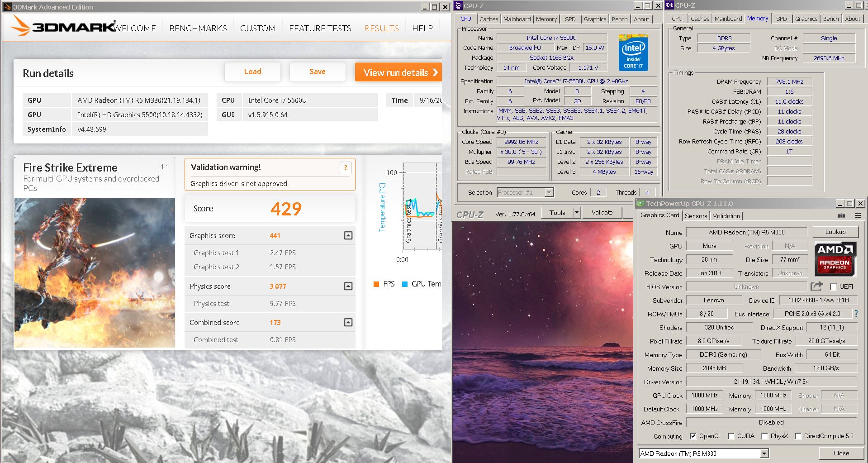Click the 3DMark logo
This screenshot has width=868, height=463.
(63, 26)
